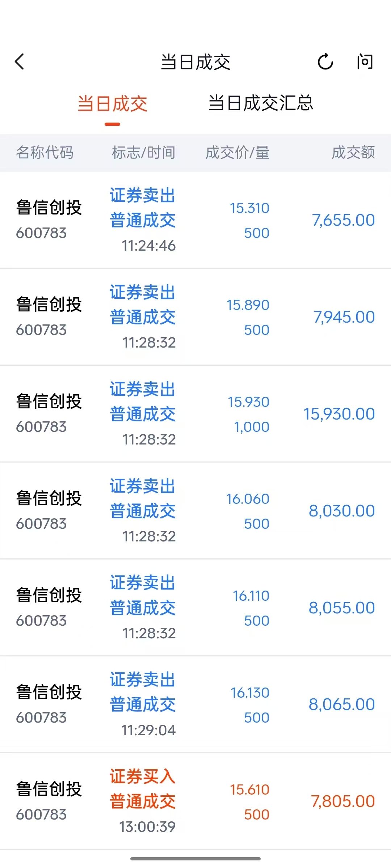
Task: Select the trade with amount 8,055.00
Action: click(x=195, y=608)
